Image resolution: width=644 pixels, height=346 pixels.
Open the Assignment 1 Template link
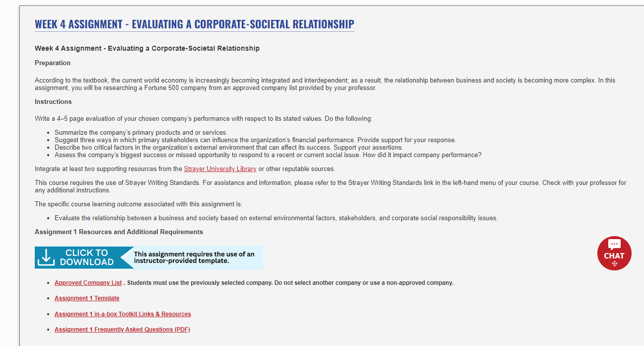[x=87, y=298]
